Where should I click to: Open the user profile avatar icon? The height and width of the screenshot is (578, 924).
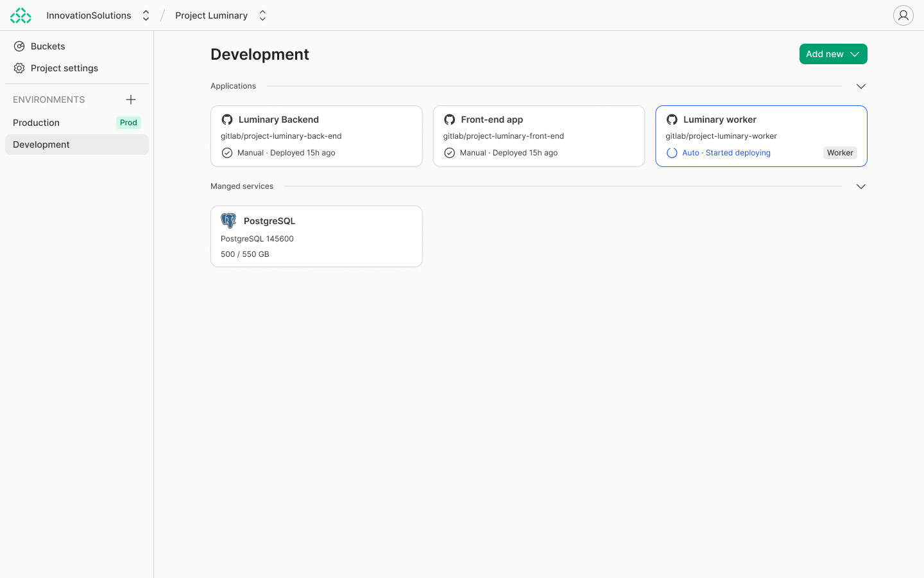(903, 15)
